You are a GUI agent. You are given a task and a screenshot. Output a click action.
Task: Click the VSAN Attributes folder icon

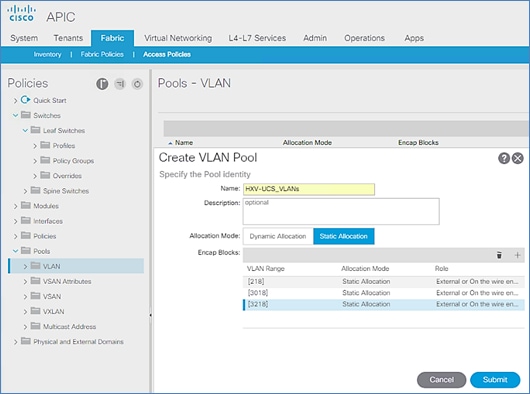coord(35,281)
